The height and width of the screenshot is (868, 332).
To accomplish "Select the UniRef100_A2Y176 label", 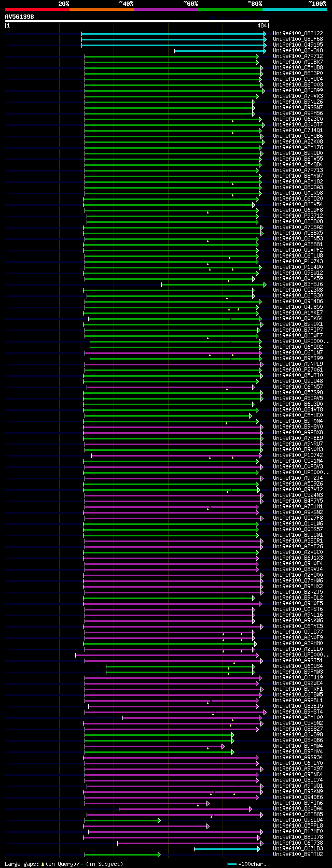I will click(298, 147).
